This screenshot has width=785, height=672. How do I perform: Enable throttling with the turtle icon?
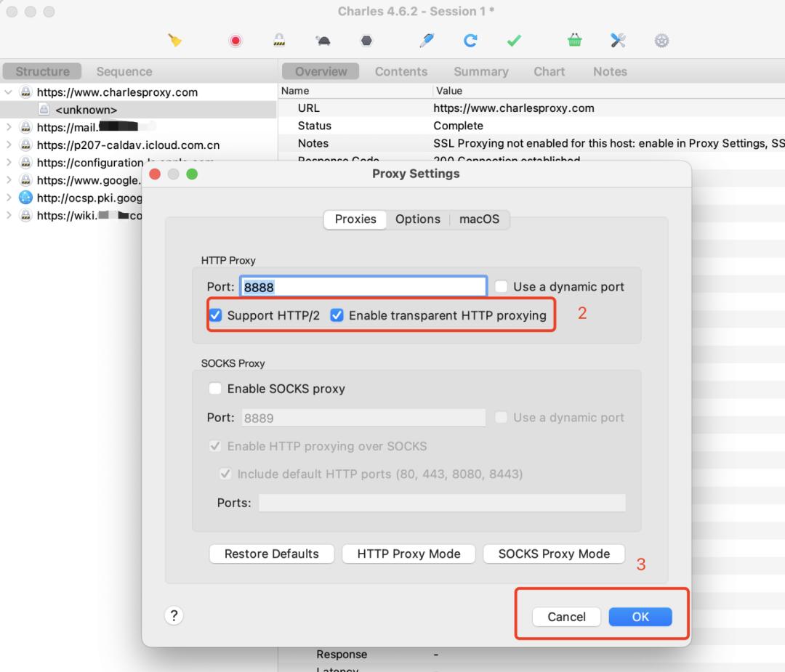[x=323, y=41]
